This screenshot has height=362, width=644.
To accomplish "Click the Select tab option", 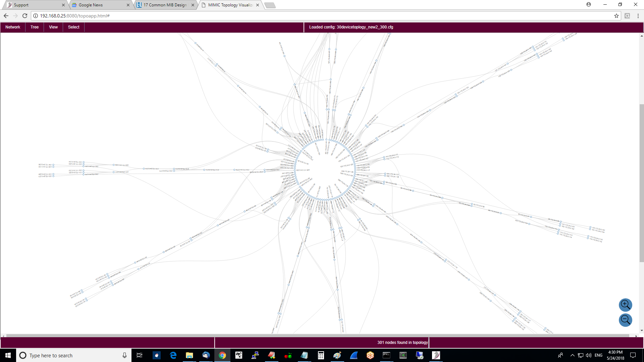I will pyautogui.click(x=73, y=27).
